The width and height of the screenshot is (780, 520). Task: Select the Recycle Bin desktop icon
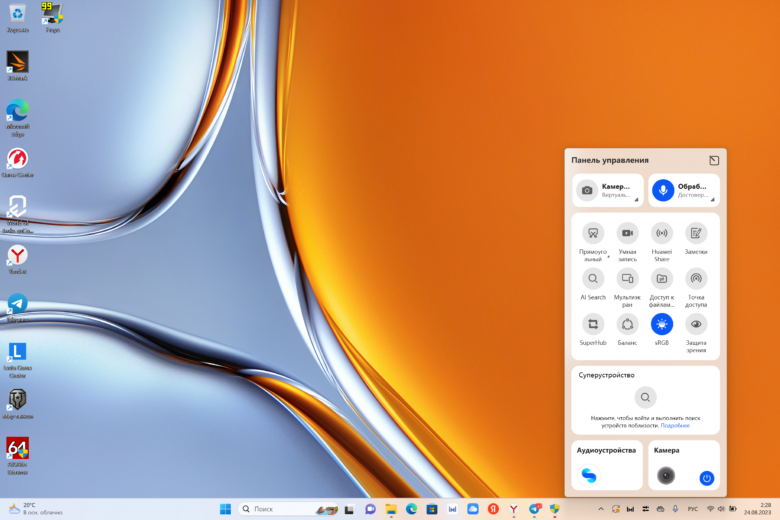point(17,17)
